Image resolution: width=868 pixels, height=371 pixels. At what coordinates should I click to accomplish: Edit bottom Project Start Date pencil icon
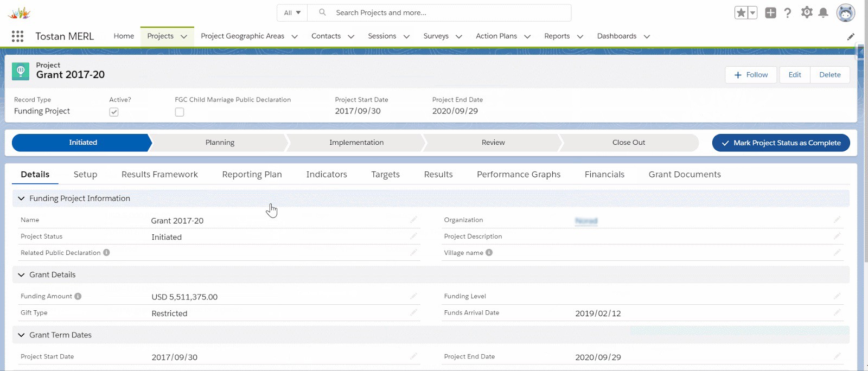(x=413, y=356)
